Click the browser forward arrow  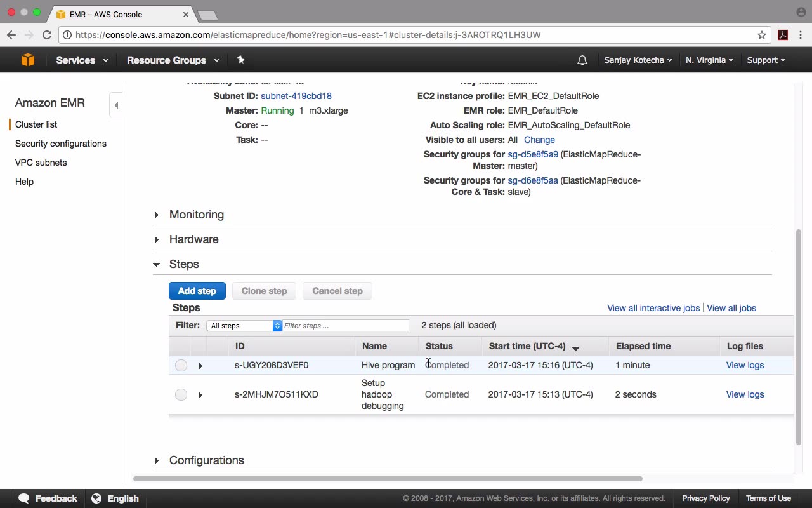coord(29,35)
